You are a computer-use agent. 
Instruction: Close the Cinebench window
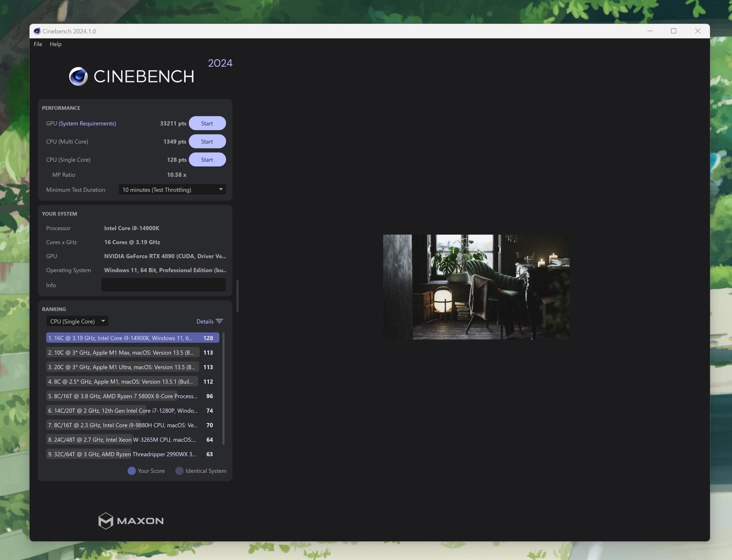tap(698, 31)
